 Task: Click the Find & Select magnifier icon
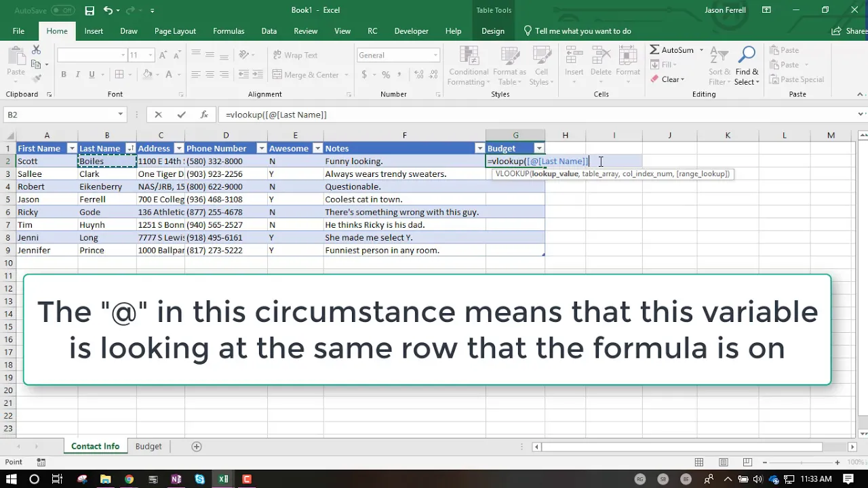coord(747,55)
